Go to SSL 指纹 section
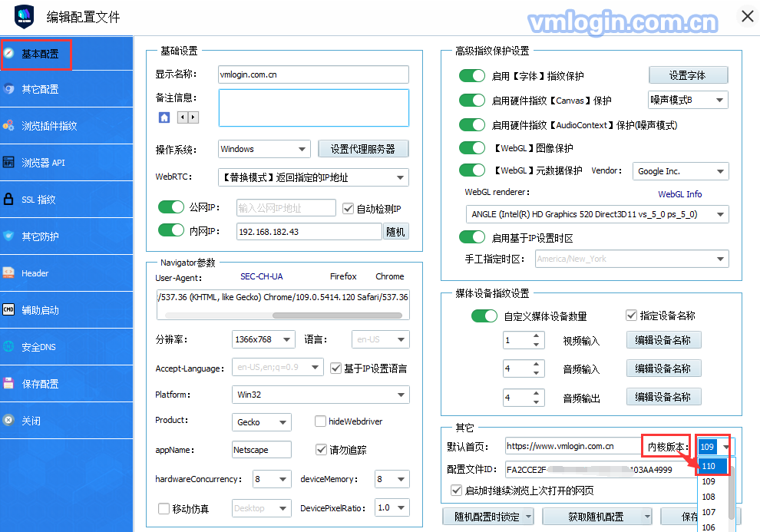The width and height of the screenshot is (760, 532). coord(66,200)
